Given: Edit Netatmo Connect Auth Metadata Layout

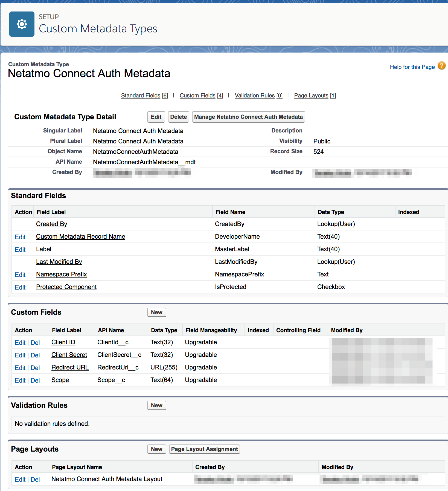Looking at the screenshot, I should 20,480.
